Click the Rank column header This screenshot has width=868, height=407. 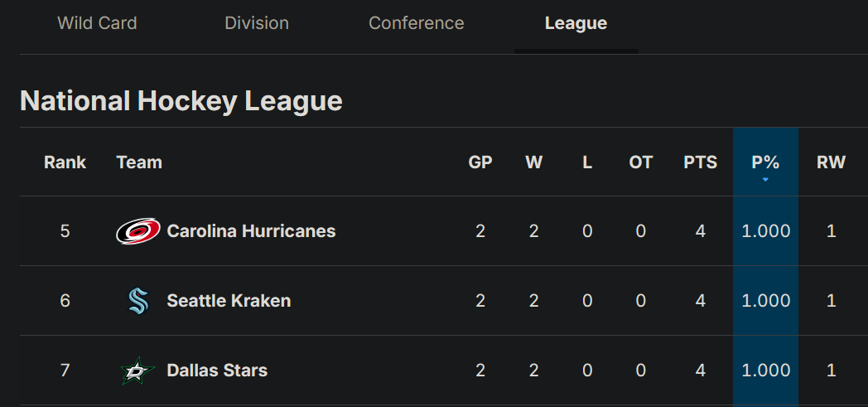coord(65,162)
